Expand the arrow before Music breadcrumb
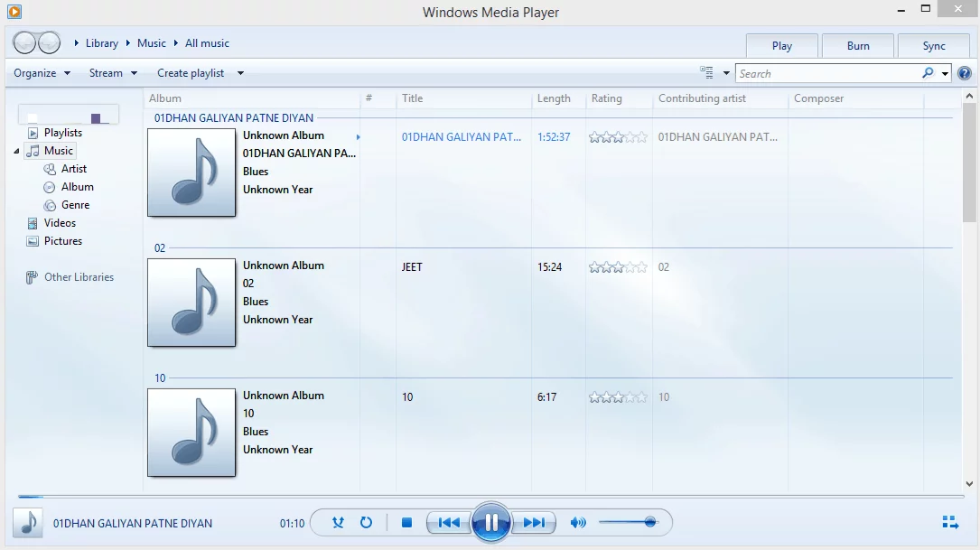 127,43
